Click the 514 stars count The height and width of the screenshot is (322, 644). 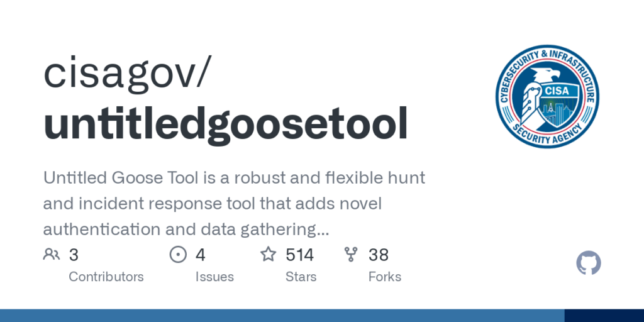[299, 255]
